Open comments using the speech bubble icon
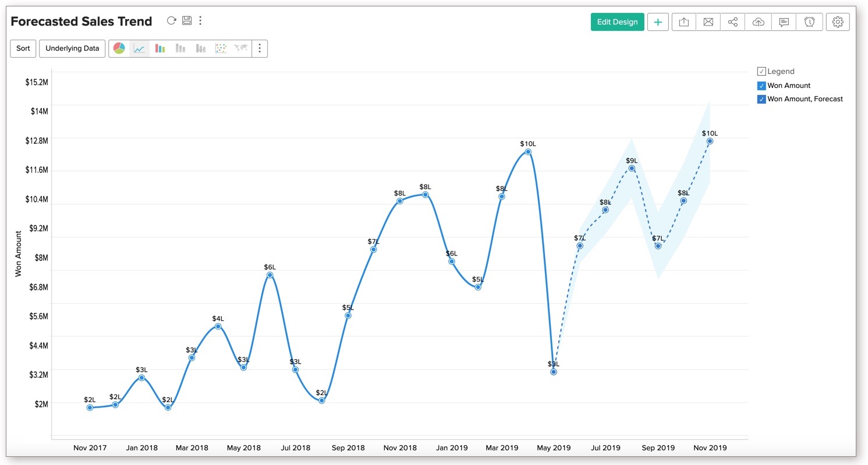868x465 pixels. (x=784, y=22)
